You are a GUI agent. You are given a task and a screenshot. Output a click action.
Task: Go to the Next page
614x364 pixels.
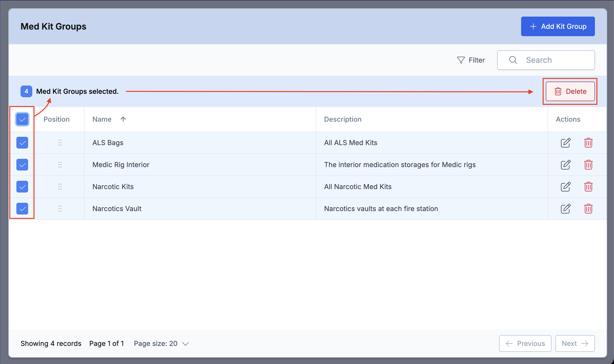575,343
